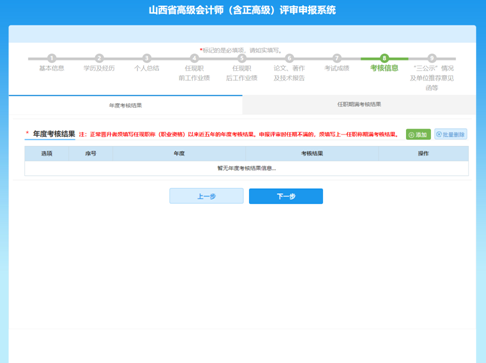This screenshot has height=363, width=486.
Task: Click the 序号 column header
Action: [91, 153]
